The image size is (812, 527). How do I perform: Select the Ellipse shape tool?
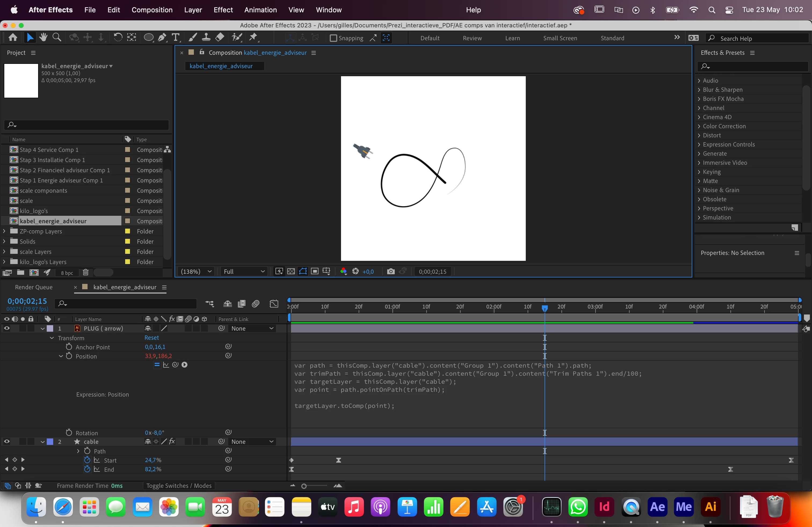pos(148,38)
